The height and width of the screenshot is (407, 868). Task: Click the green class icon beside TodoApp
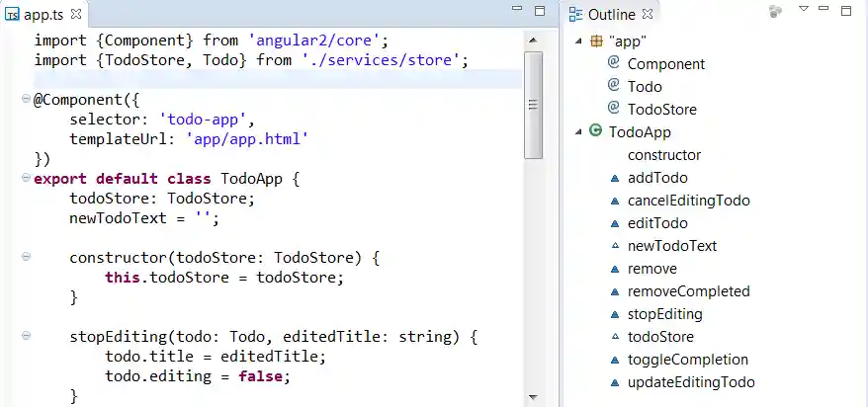point(596,131)
